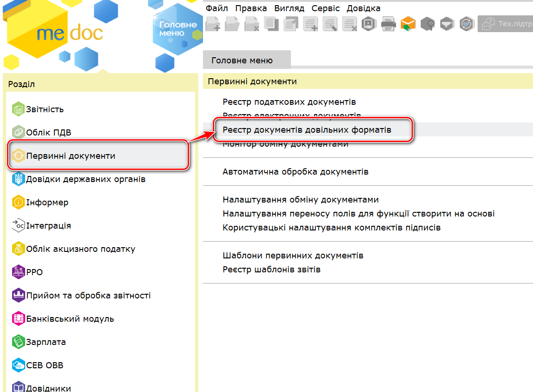Viewport: 533px width, 392px height.
Task: Click the new document plus icon
Action: point(213,23)
